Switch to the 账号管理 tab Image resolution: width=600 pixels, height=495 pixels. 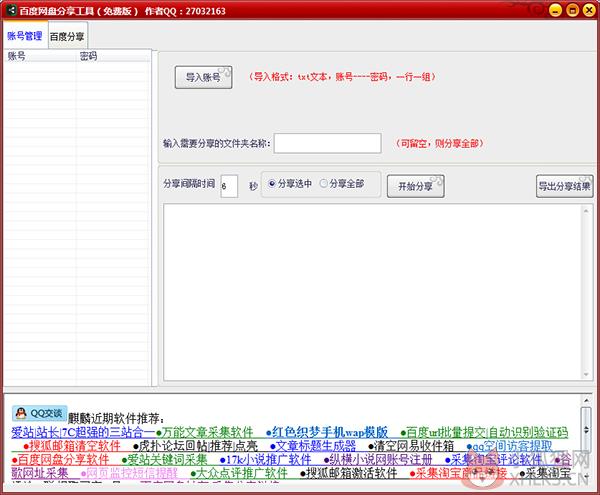25,36
